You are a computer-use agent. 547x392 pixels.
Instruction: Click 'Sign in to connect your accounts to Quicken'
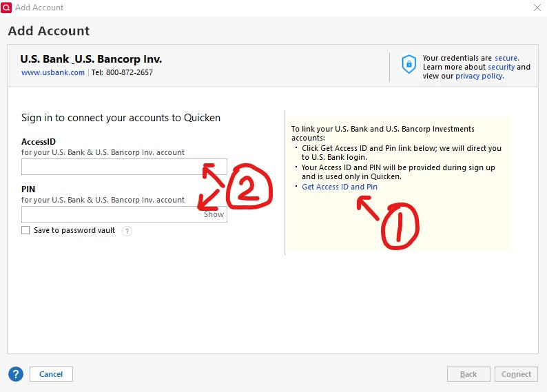point(121,118)
